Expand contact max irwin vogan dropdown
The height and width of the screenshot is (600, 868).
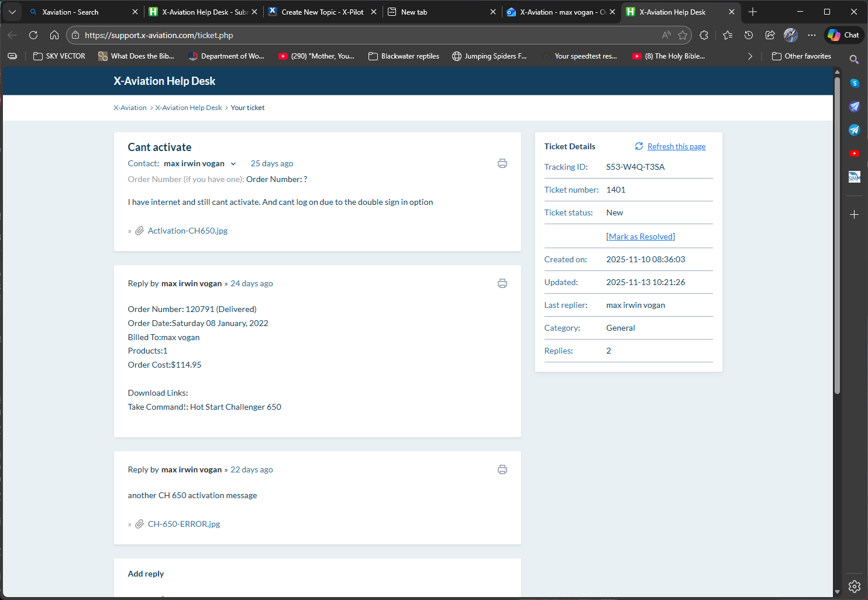click(233, 164)
